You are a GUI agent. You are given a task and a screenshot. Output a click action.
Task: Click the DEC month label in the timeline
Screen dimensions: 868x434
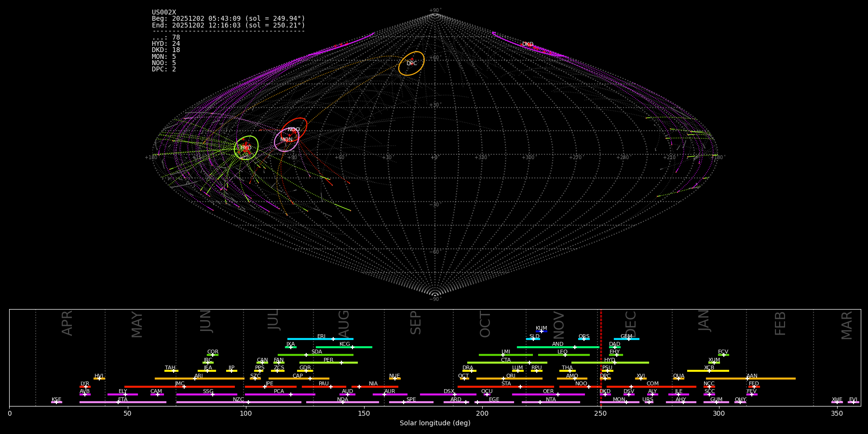(631, 324)
